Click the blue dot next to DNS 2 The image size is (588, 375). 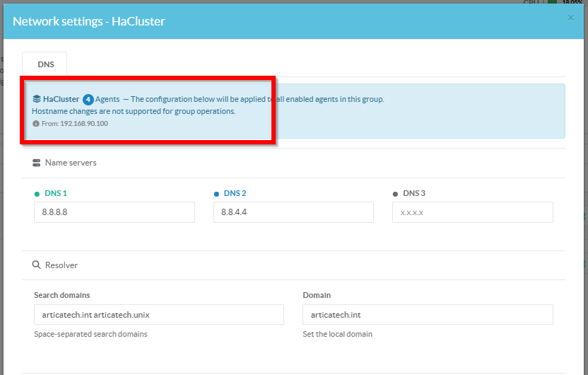216,194
